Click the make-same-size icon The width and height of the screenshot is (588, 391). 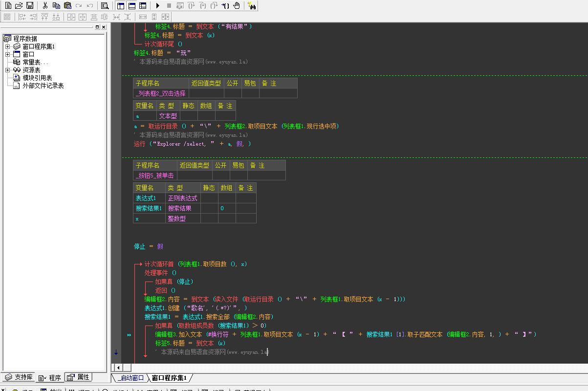pos(165,17)
